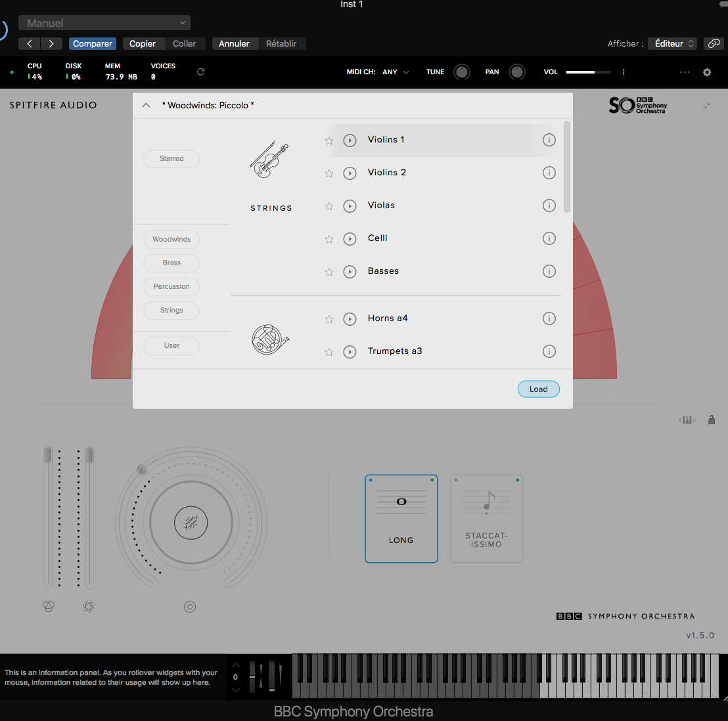The image size is (728, 721).
Task: Click the expression icon below left slider
Action: tap(49, 606)
